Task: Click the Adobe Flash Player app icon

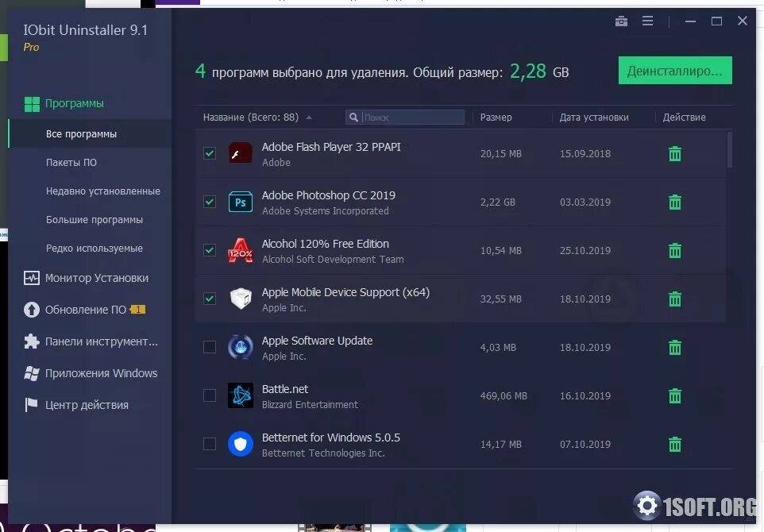Action: [241, 153]
